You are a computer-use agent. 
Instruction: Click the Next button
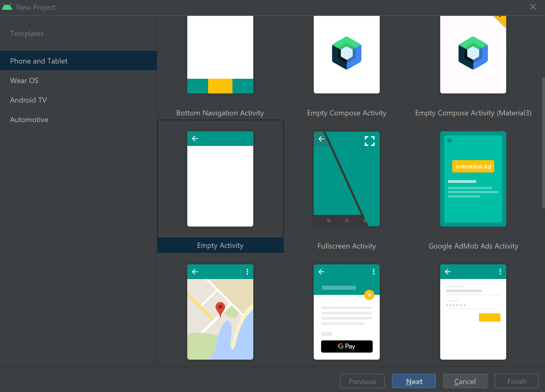[x=414, y=381]
